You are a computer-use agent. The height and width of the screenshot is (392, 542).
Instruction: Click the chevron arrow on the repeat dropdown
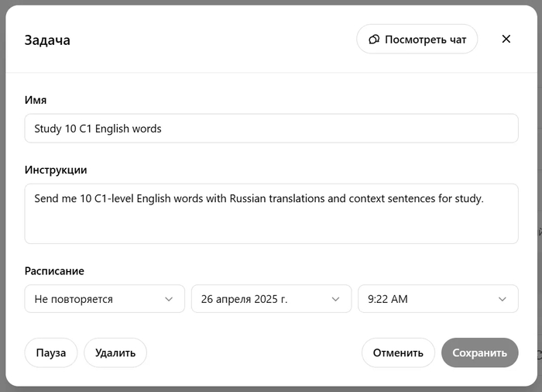pyautogui.click(x=169, y=299)
